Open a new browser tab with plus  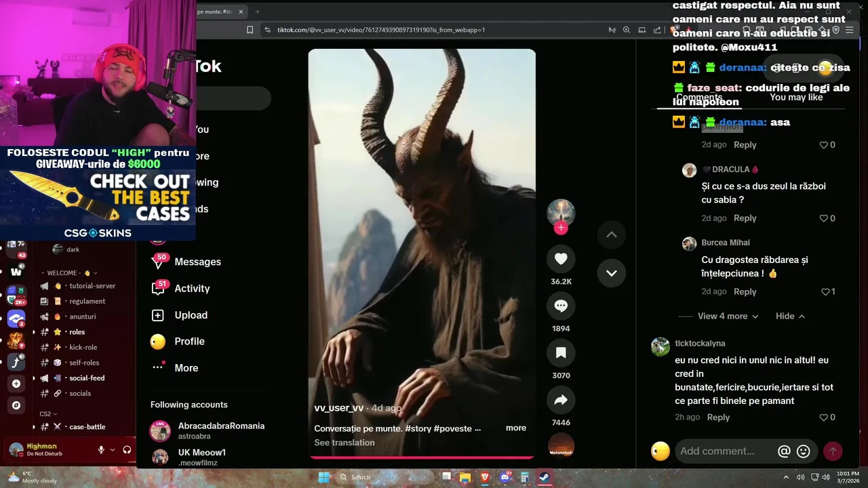pos(257,12)
